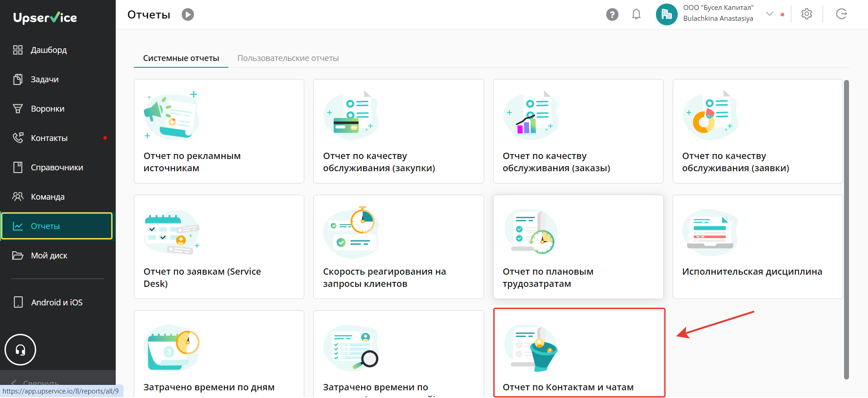Open Исполнительская дисциплина report
Viewport: 868px width, 398px height.
[758, 247]
